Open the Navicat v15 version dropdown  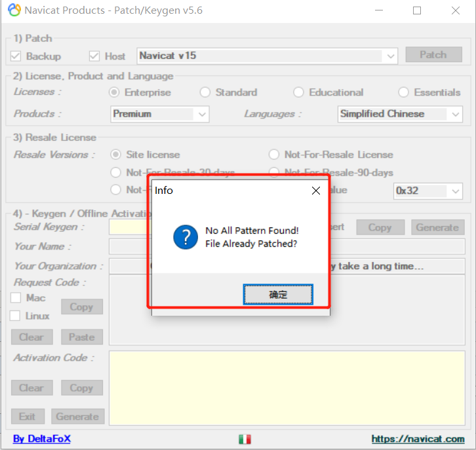click(x=267, y=56)
